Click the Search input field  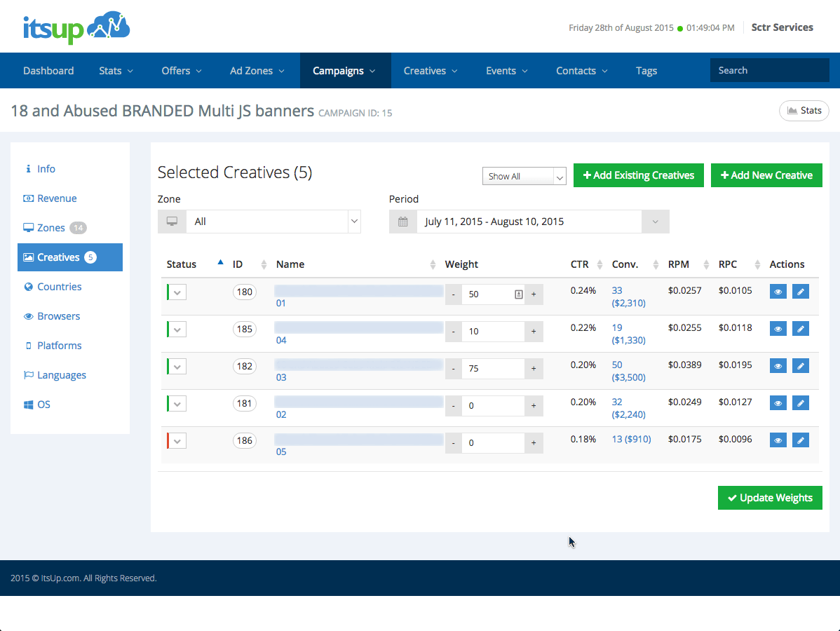pos(769,70)
